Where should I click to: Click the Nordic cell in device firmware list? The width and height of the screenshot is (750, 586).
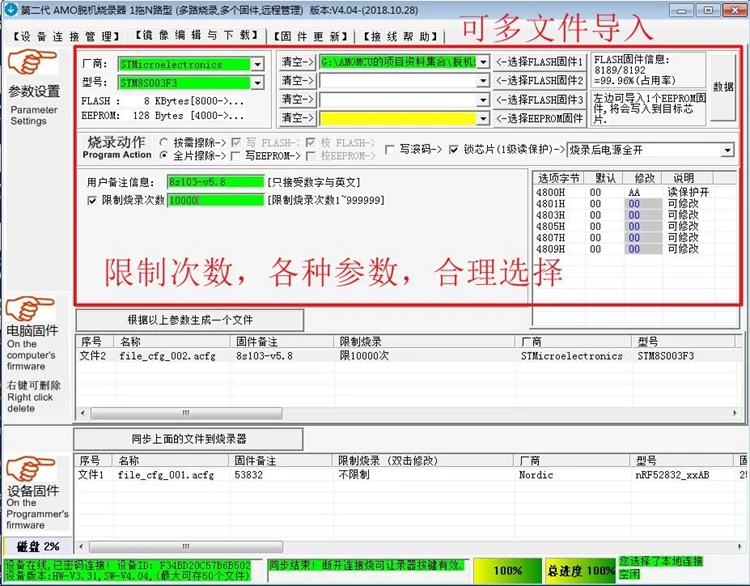(536, 475)
